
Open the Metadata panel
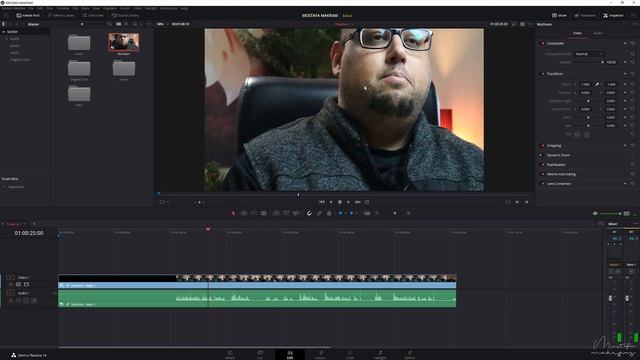585,15
